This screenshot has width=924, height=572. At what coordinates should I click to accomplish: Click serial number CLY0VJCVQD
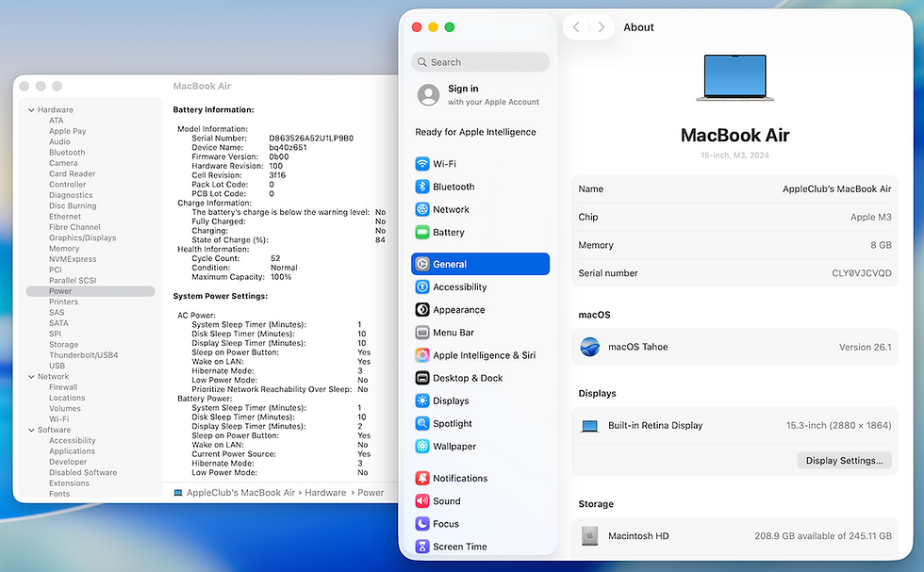click(x=862, y=273)
